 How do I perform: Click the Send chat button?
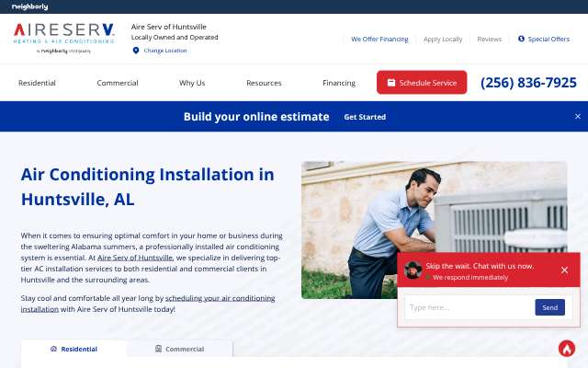click(549, 307)
